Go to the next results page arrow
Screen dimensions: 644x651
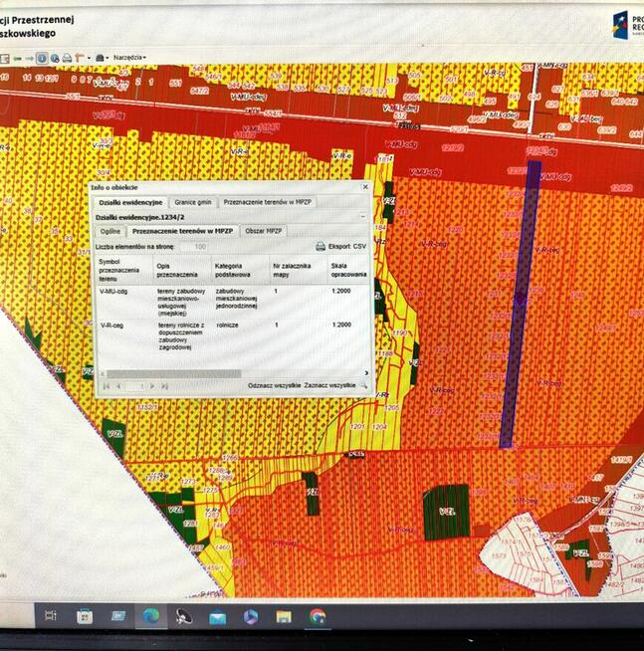(151, 385)
